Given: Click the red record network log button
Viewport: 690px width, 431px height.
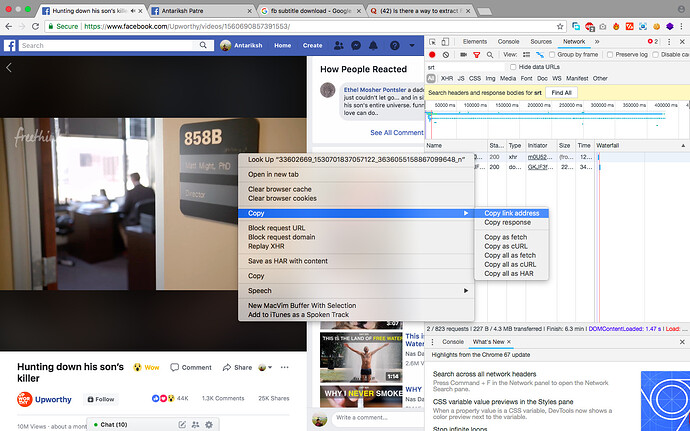Looking at the screenshot, I should (x=431, y=54).
